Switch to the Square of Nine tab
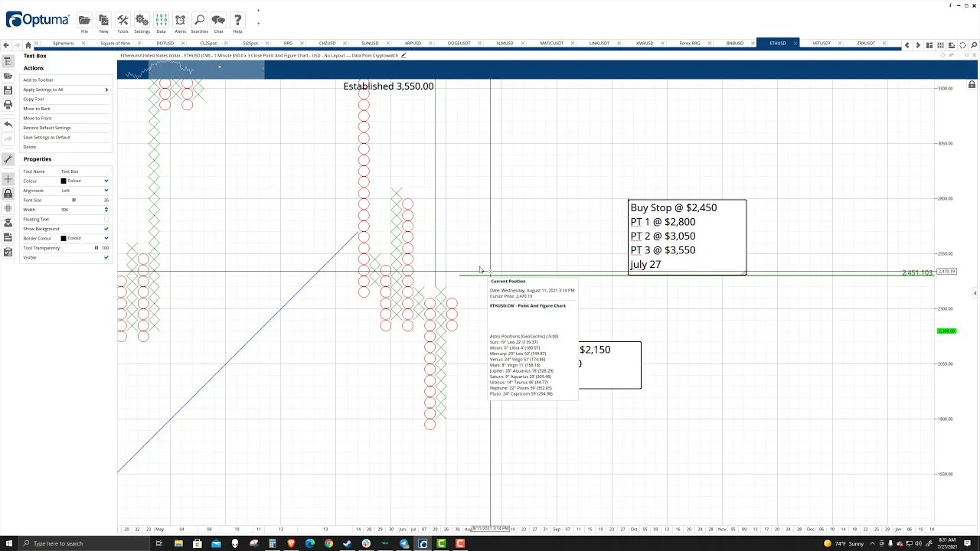 point(115,44)
